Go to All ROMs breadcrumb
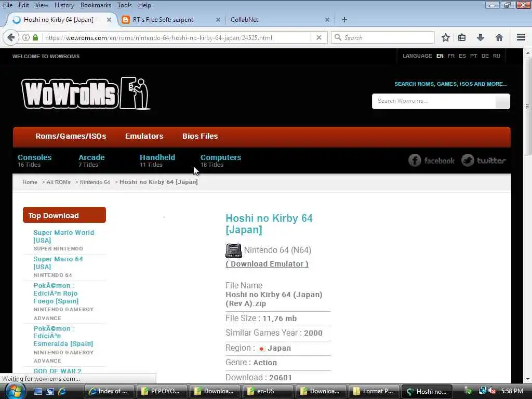Screen dimensions: 532x399 [x=58, y=182]
